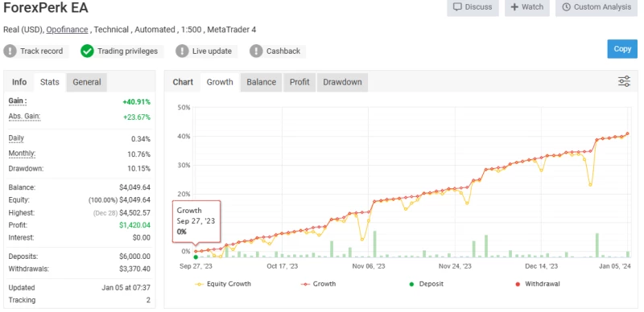Click the Discuss button
The height and width of the screenshot is (312, 644).
pyautogui.click(x=473, y=7)
